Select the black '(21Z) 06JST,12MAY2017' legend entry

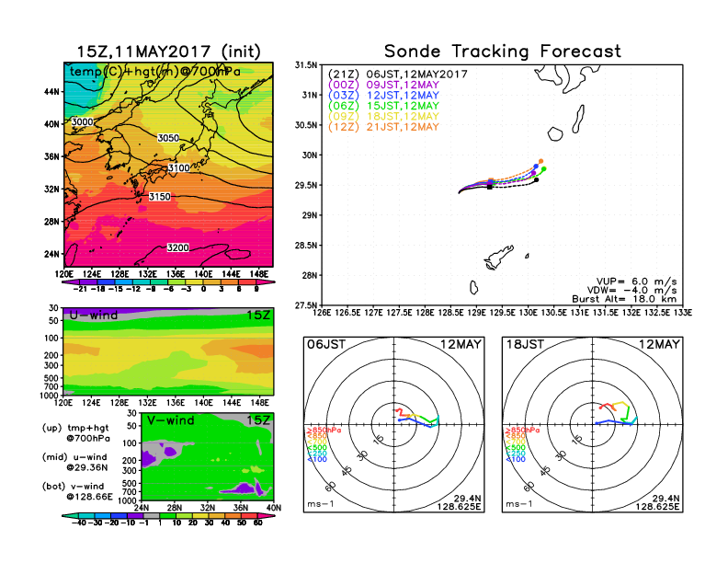[397, 75]
